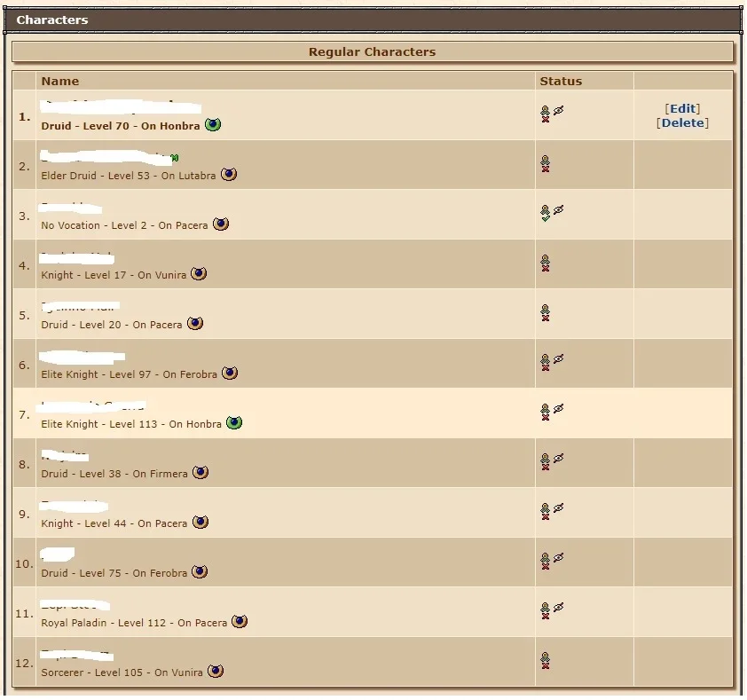Click the character status icon in row 11
Image resolution: width=747 pixels, height=700 pixels.
coord(545,611)
